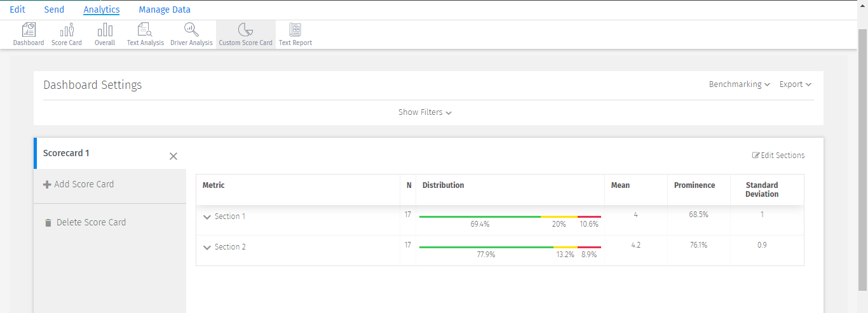Viewport: 868px width, 313px height.
Task: Open the Text Report icon
Action: [295, 30]
